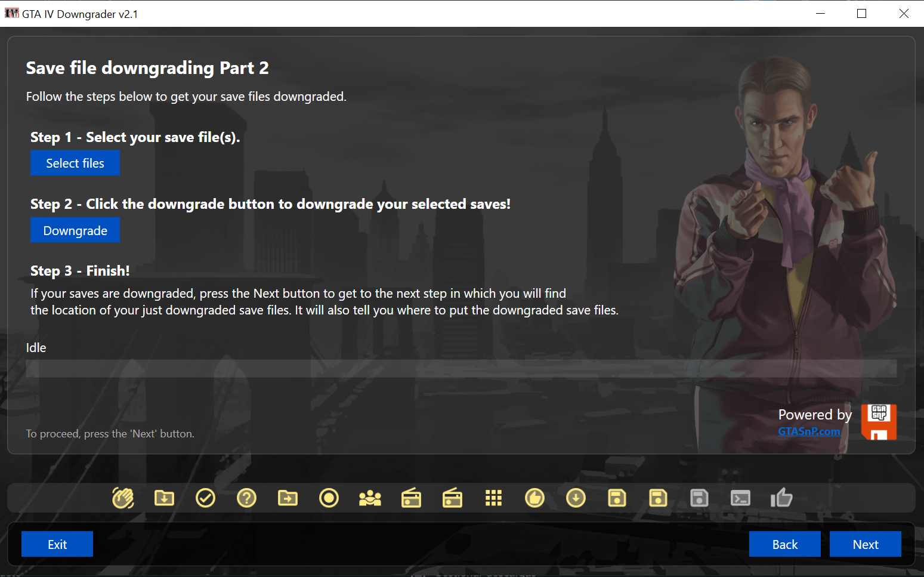Click the record-circle step icon
The height and width of the screenshot is (577, 924).
(x=329, y=498)
